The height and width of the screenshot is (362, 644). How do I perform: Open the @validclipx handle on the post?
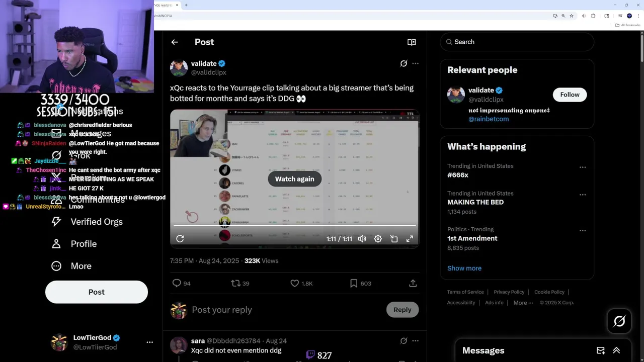point(209,72)
